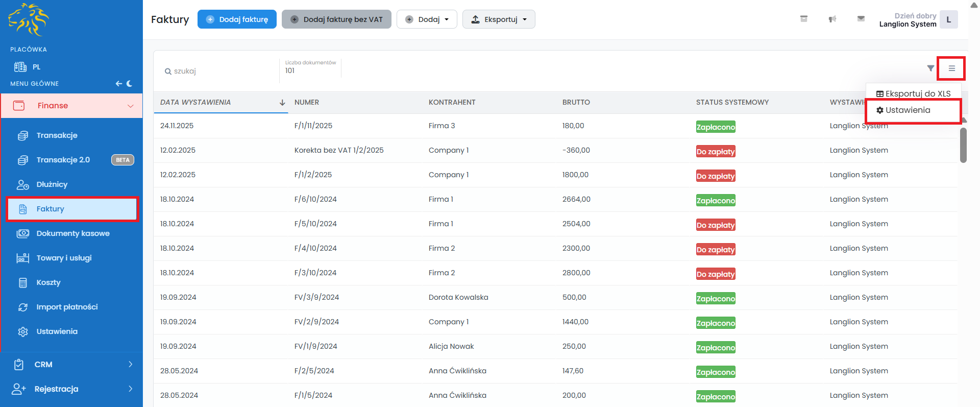
Task: Choose Eksportuj do XLS menu entry
Action: (913, 93)
